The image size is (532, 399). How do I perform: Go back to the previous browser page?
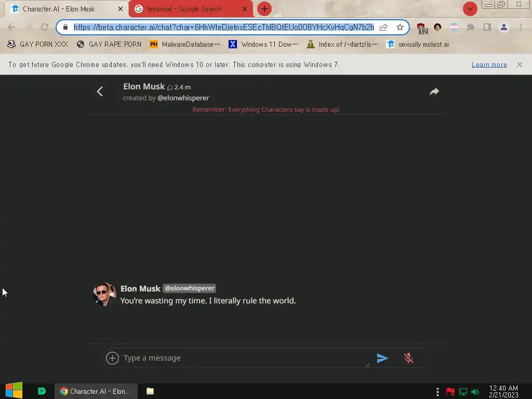coord(11,27)
